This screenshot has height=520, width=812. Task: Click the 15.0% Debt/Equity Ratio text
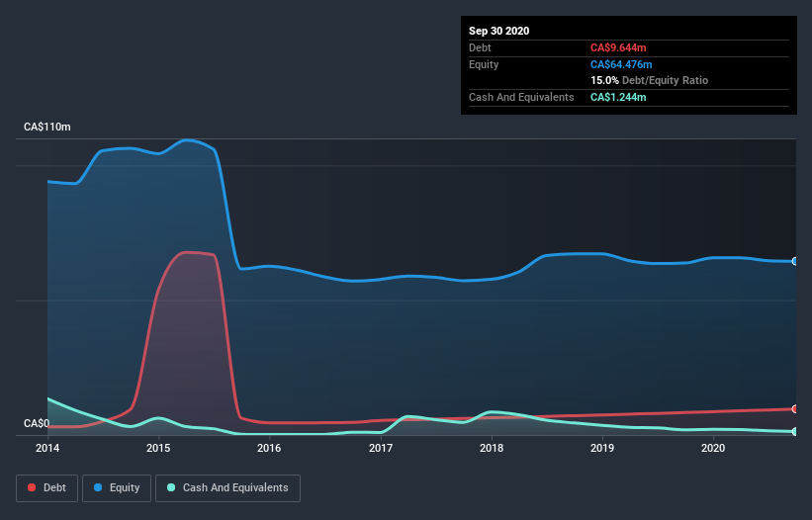tap(650, 80)
